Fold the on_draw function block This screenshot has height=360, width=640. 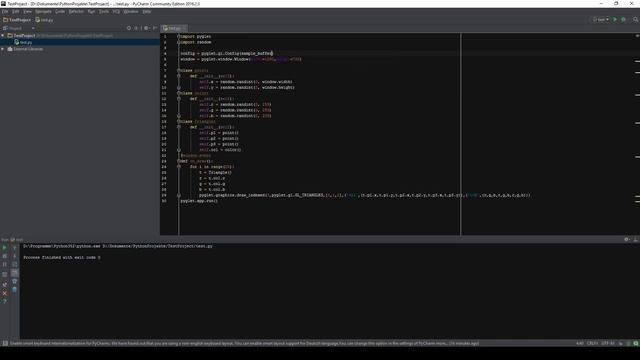coord(179,161)
